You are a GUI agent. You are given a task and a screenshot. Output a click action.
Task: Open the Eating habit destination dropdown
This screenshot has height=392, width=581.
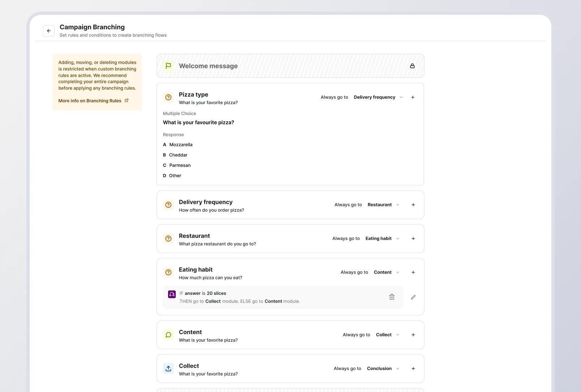click(x=383, y=238)
